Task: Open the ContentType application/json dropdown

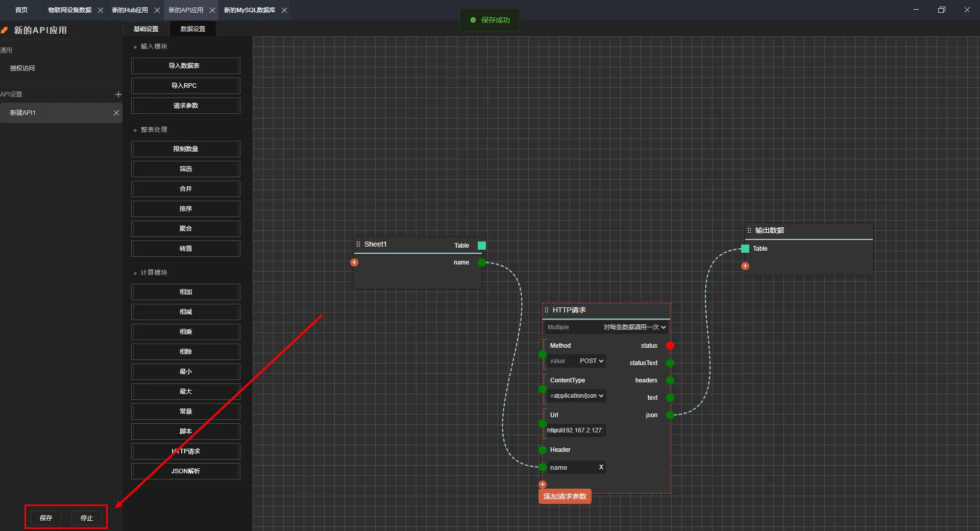Action: tap(577, 396)
